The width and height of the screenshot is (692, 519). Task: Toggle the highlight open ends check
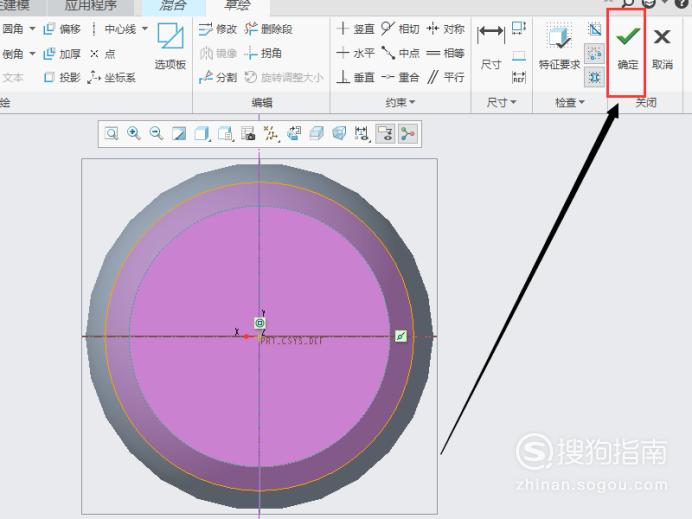click(594, 54)
